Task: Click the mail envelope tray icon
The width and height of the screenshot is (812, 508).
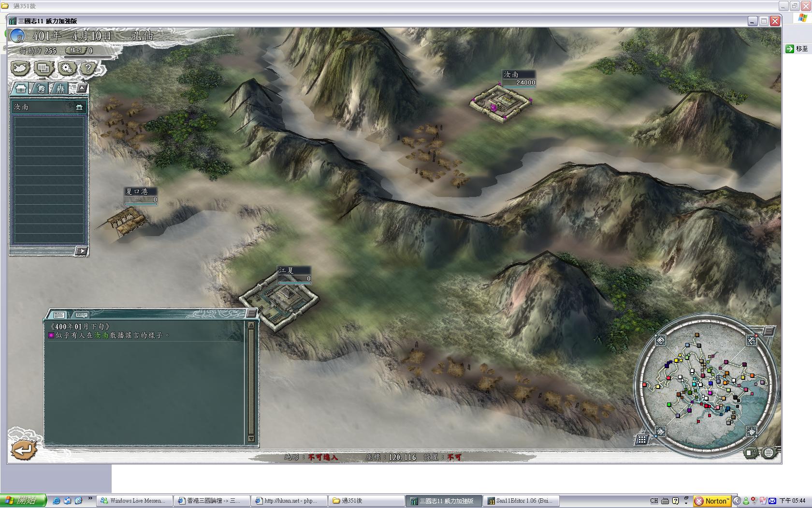Action: [772, 501]
